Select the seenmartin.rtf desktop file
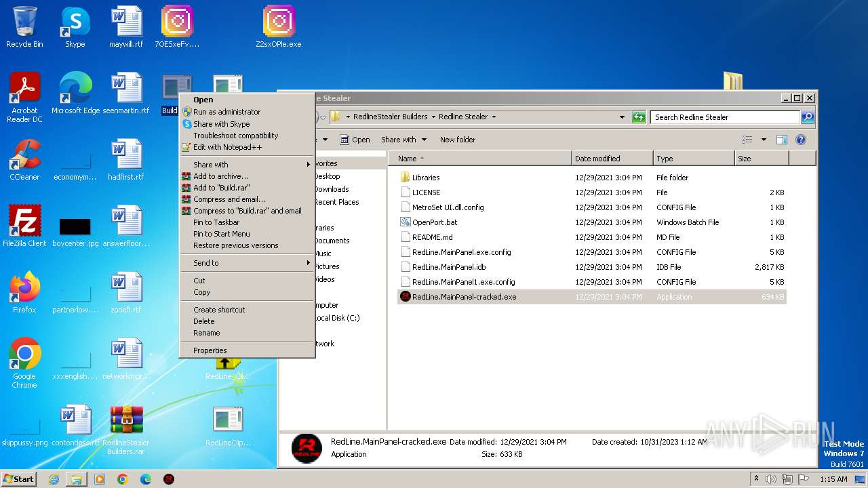 (x=126, y=94)
